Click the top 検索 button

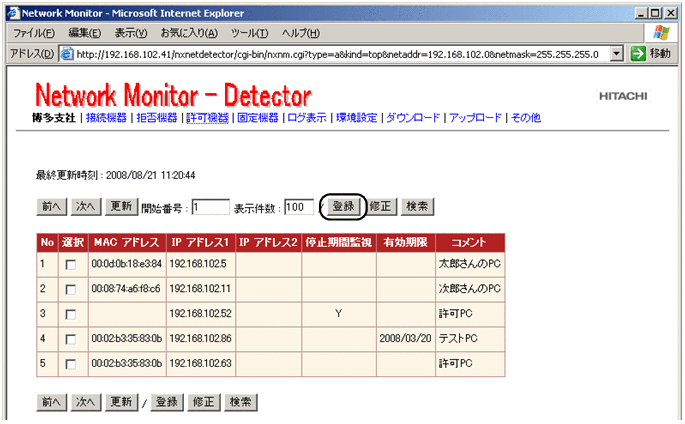coord(417,207)
